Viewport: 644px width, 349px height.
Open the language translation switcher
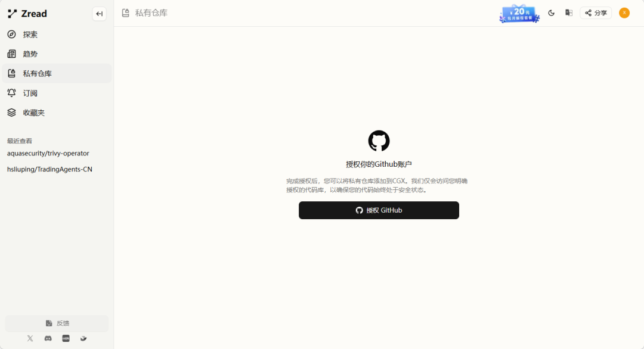click(x=569, y=13)
